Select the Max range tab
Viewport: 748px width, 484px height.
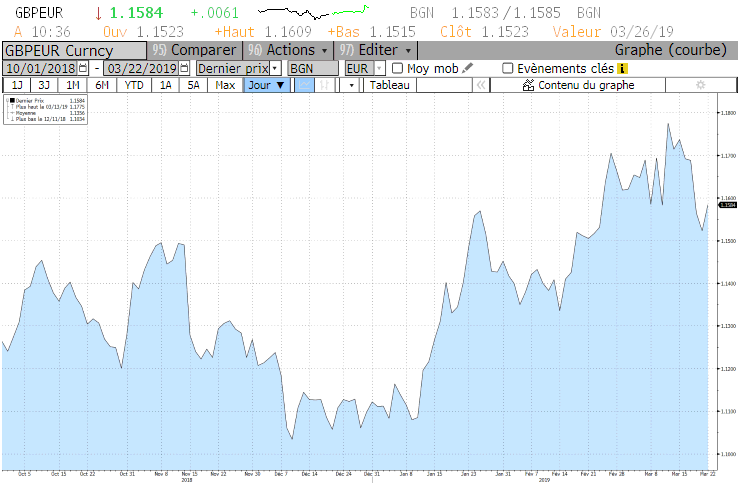(x=225, y=85)
